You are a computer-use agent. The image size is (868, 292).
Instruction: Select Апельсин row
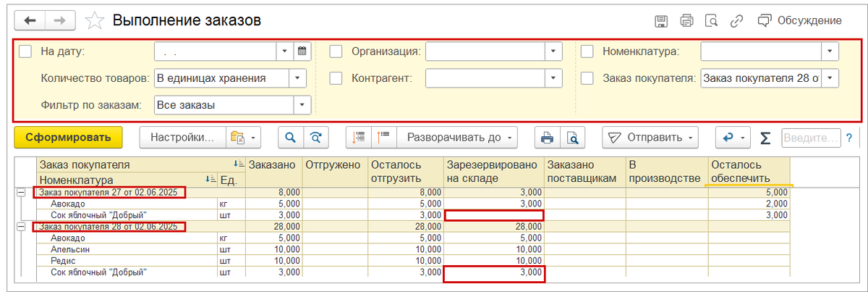pos(413,249)
